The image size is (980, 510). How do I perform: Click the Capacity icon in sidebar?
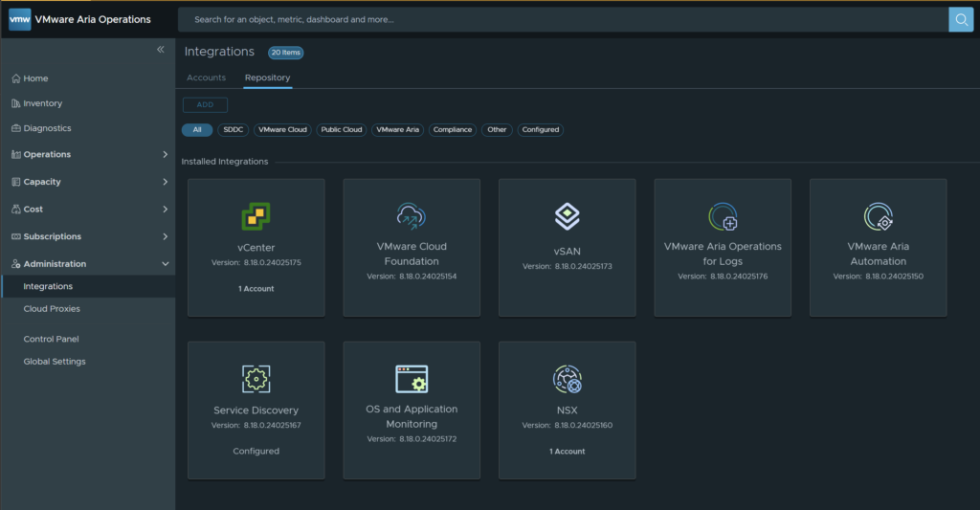[x=16, y=182]
